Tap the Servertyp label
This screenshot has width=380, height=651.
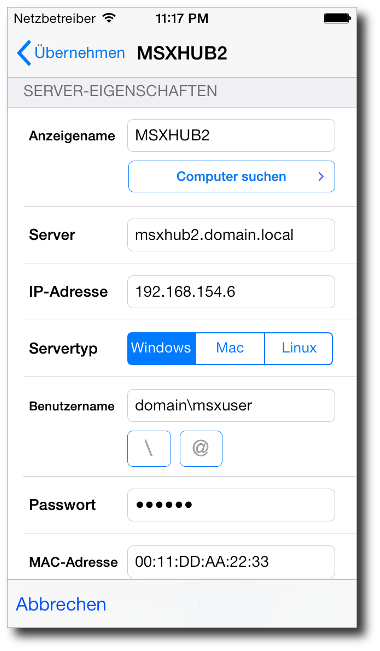coord(63,348)
